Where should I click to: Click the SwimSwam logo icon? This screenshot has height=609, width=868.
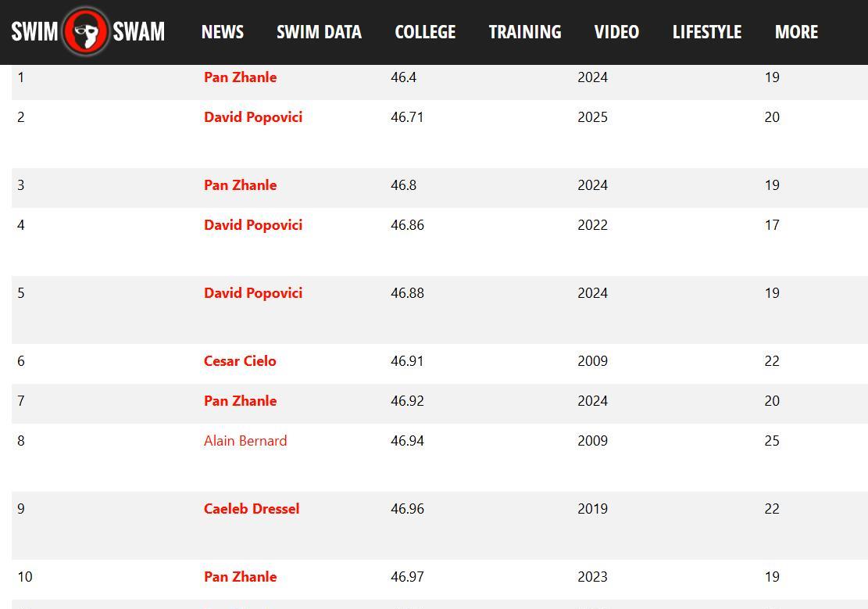(x=86, y=31)
